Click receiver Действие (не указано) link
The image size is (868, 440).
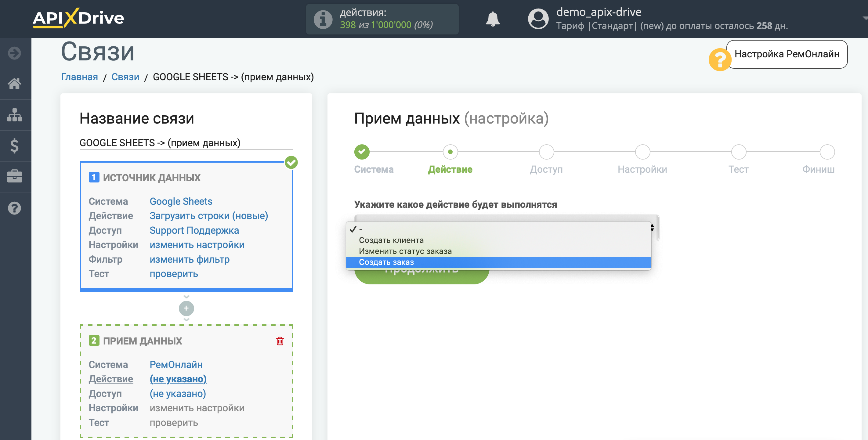tap(178, 379)
